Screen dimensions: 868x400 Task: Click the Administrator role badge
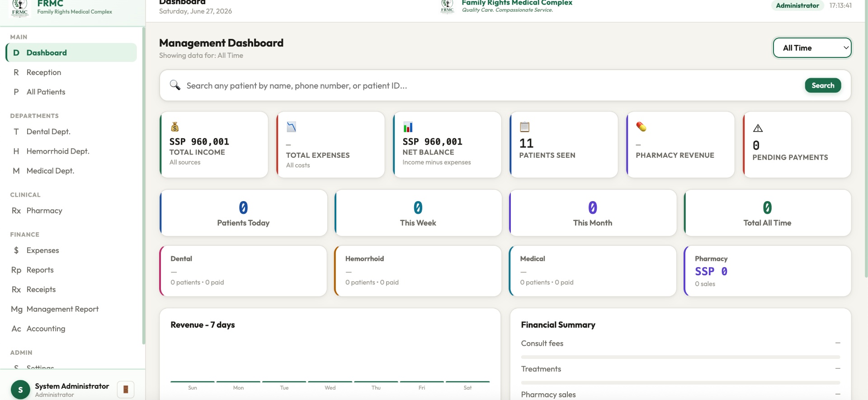(797, 5)
